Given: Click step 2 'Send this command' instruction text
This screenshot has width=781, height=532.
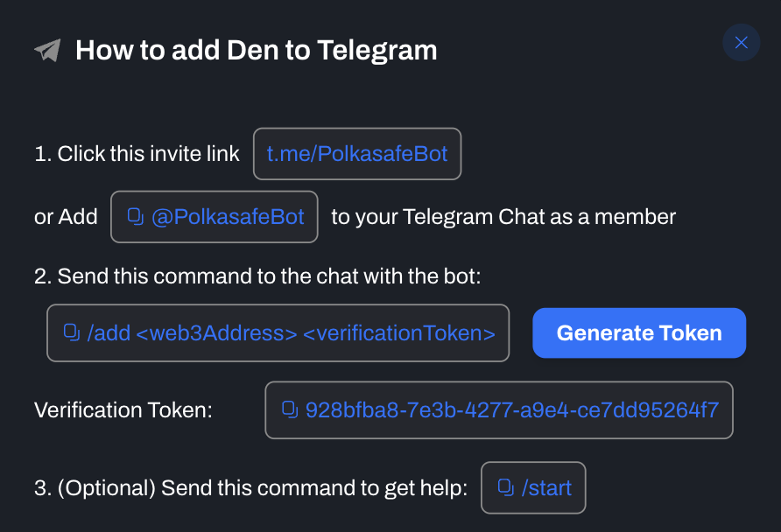Looking at the screenshot, I should click(x=258, y=276).
